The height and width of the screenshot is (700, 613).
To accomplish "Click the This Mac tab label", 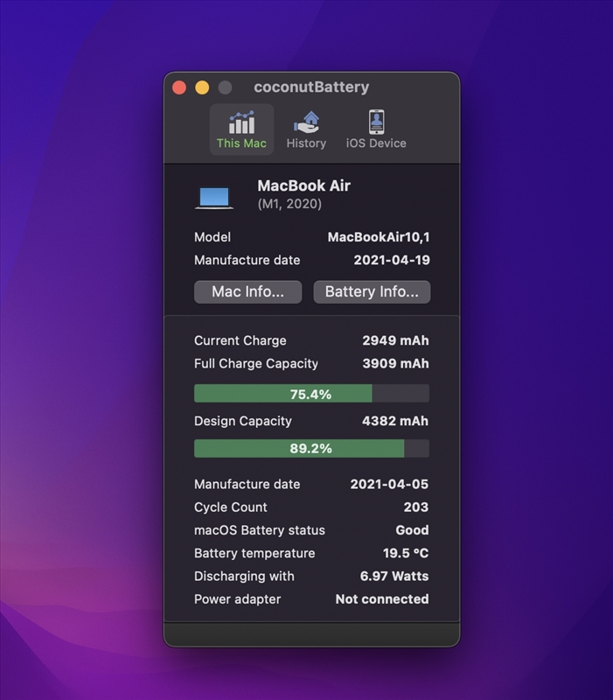I will point(241,143).
